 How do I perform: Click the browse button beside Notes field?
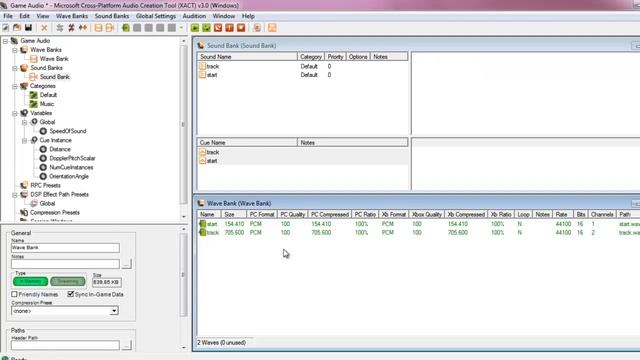(127, 264)
